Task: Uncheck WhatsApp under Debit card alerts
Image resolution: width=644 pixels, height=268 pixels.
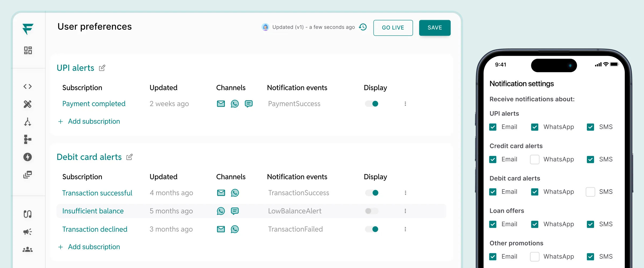Action: pyautogui.click(x=535, y=192)
